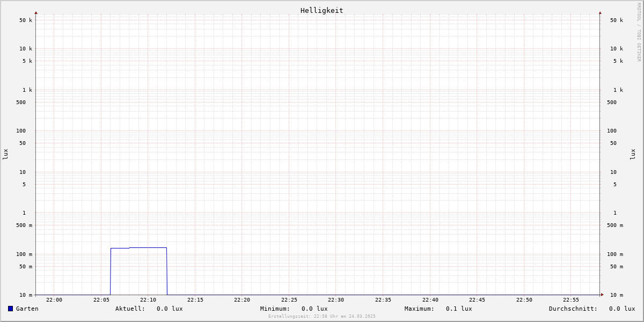
Task: Click '50 k' on the right axis
Action: pos(617,20)
